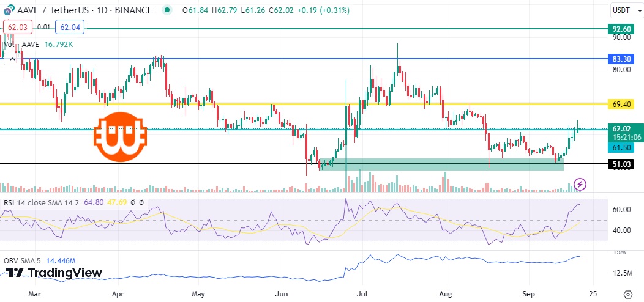Click the May label on time axis

click(x=199, y=294)
